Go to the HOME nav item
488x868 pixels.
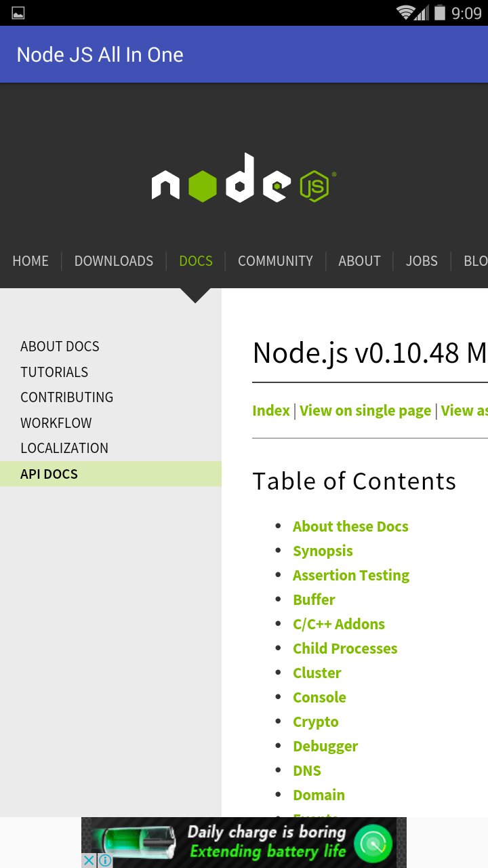pos(30,261)
